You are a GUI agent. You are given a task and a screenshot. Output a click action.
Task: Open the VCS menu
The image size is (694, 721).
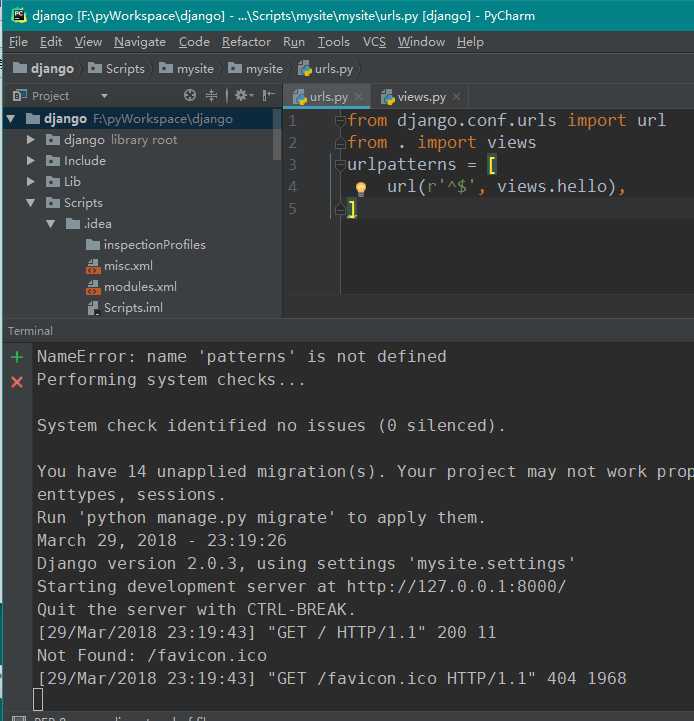click(x=374, y=42)
